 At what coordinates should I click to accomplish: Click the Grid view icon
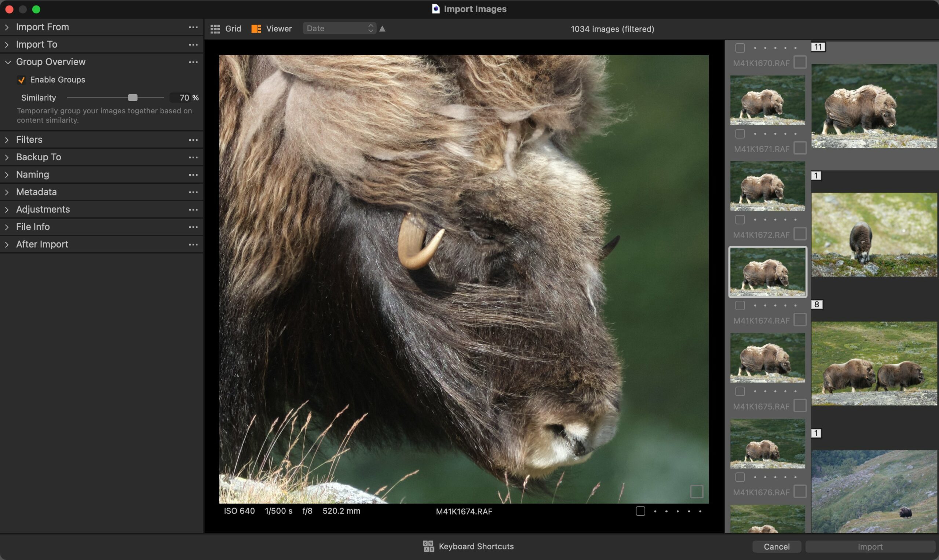pyautogui.click(x=215, y=29)
